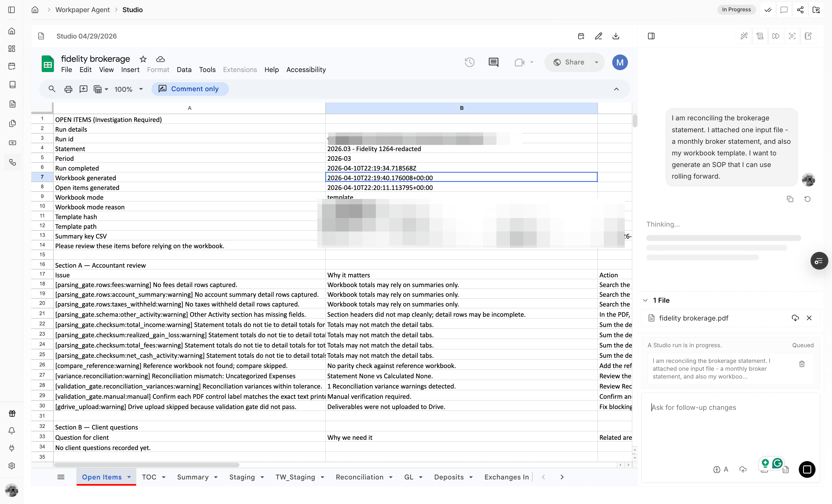Switch to the Staging sheet tab
Viewport: 832px width, 504px height.
(242, 477)
